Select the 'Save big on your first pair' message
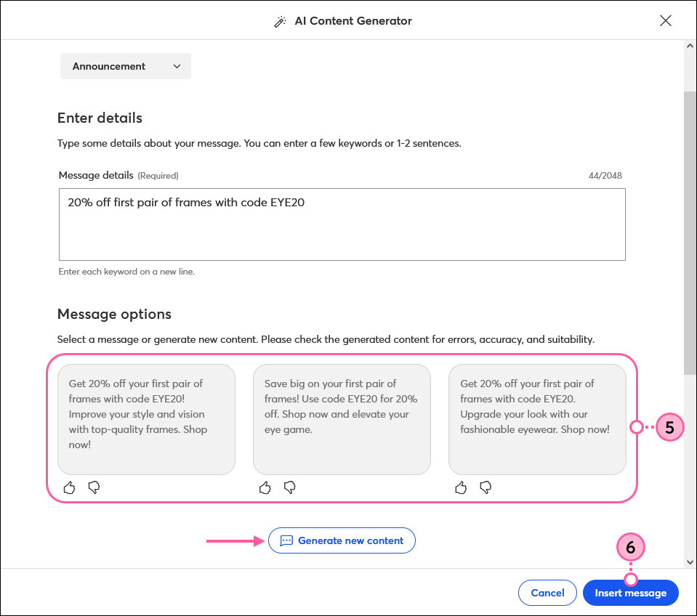 click(342, 419)
